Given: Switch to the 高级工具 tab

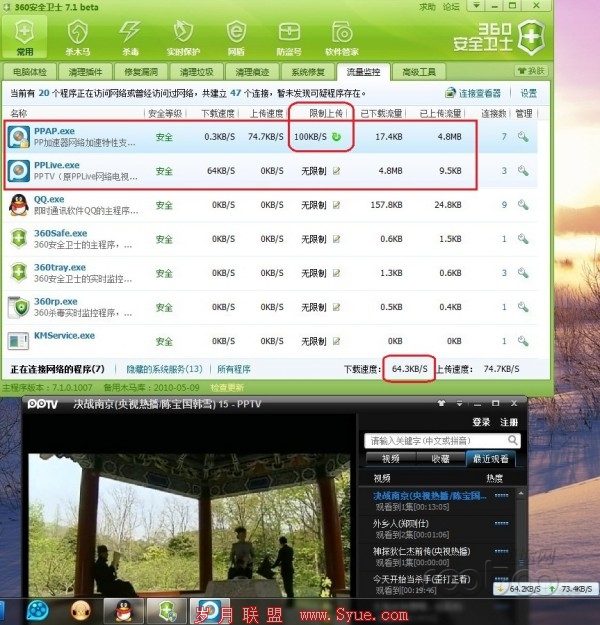Looking at the screenshot, I should tap(419, 72).
